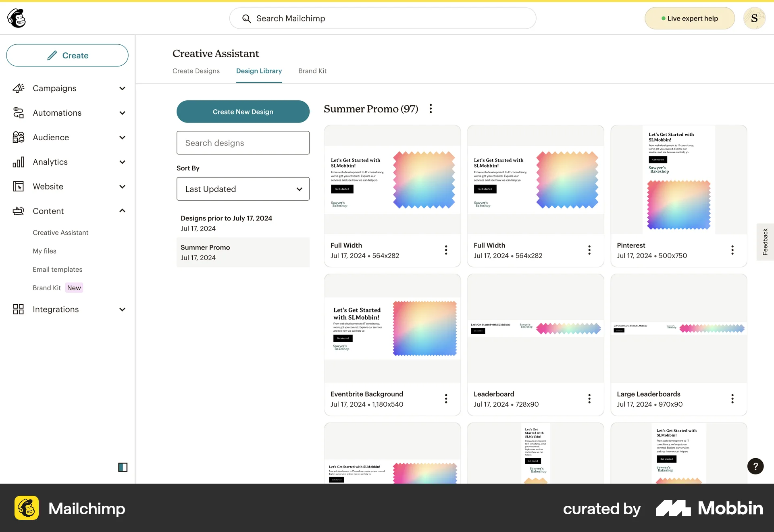Image resolution: width=774 pixels, height=532 pixels.
Task: Open Email templates in sidebar
Action: (57, 269)
